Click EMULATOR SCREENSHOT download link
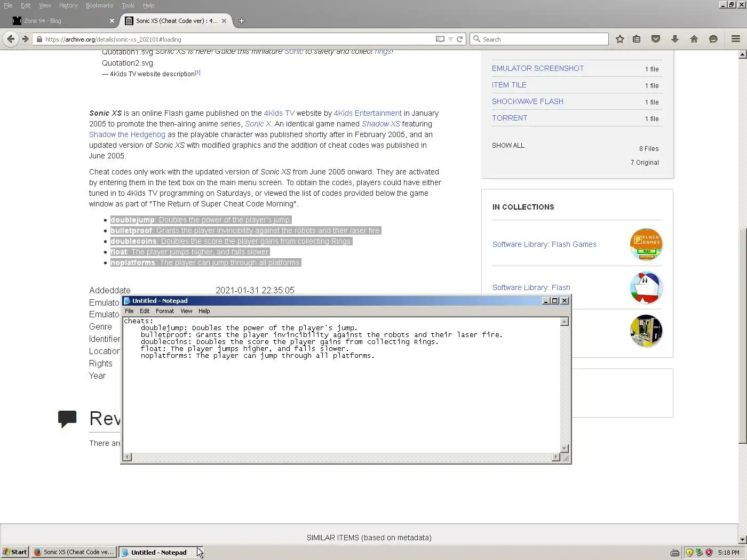The width and height of the screenshot is (747, 560). 538,68
